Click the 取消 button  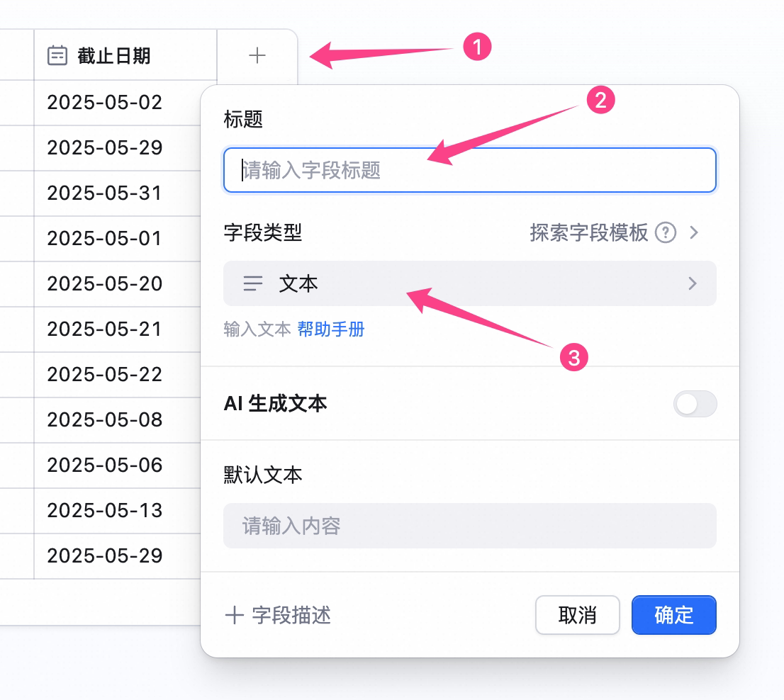(578, 615)
